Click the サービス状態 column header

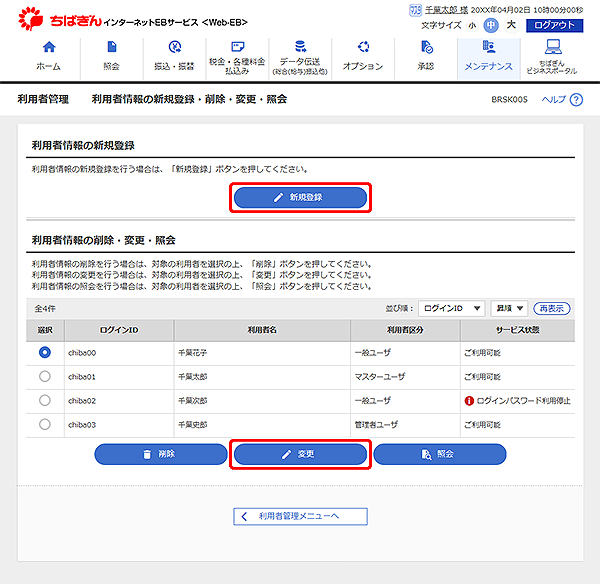(518, 330)
